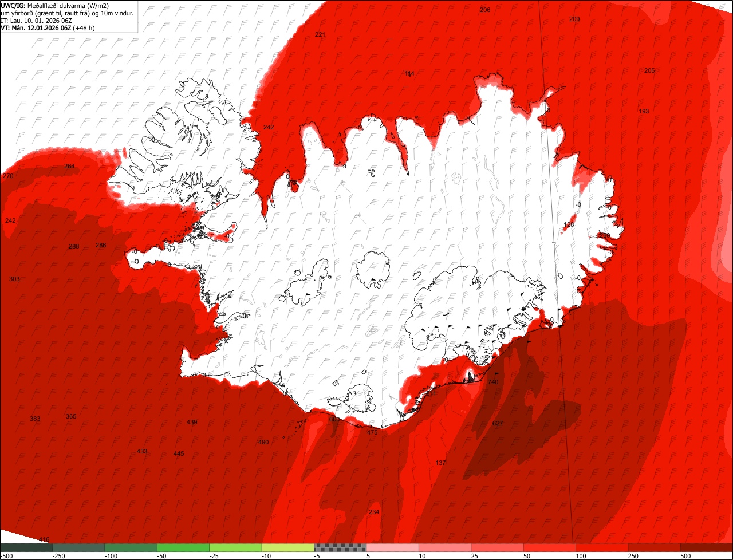Click the title line 'UWC/IG: Meðalflæði dulvarma (W/m2)'

pos(55,6)
